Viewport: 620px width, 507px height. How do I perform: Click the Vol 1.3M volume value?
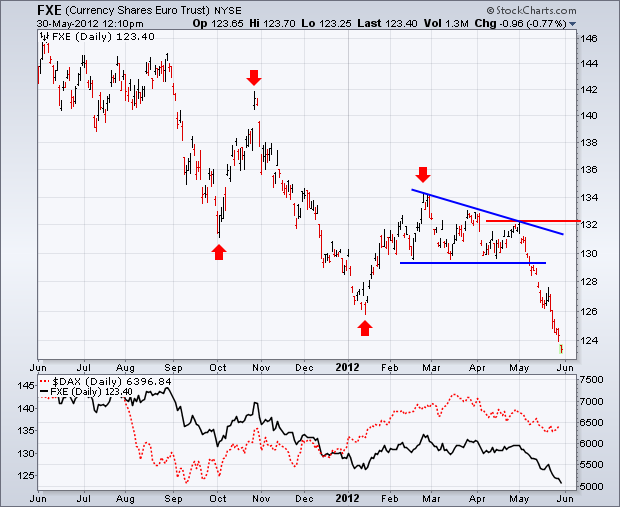coord(446,24)
